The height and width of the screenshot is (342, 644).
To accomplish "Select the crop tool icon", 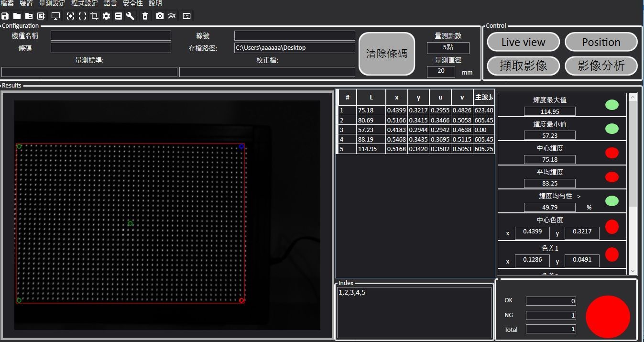I will [x=94, y=16].
